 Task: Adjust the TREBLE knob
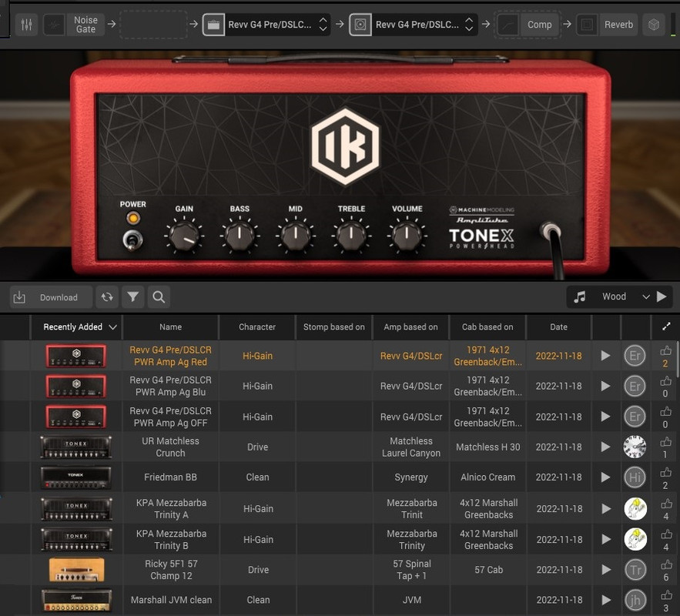pyautogui.click(x=351, y=236)
